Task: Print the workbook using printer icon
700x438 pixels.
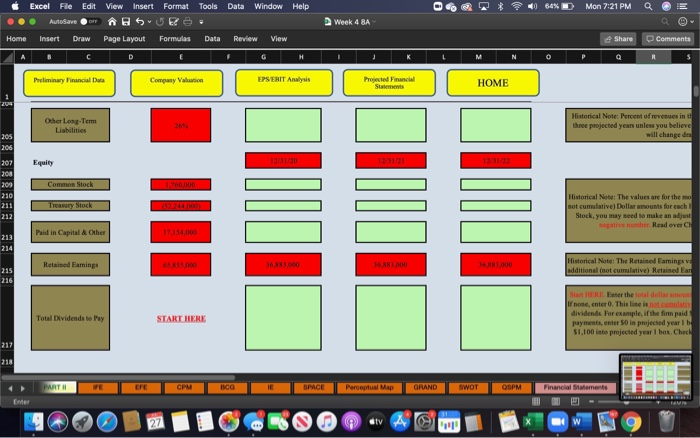Action: (x=188, y=21)
